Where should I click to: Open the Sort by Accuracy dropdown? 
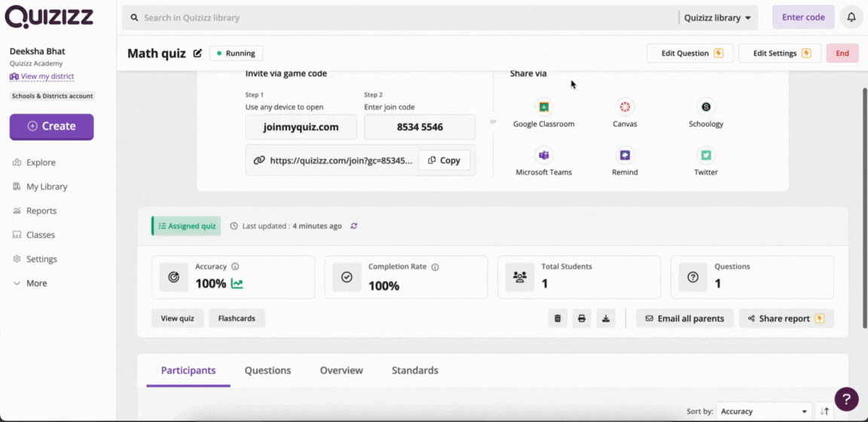(764, 411)
